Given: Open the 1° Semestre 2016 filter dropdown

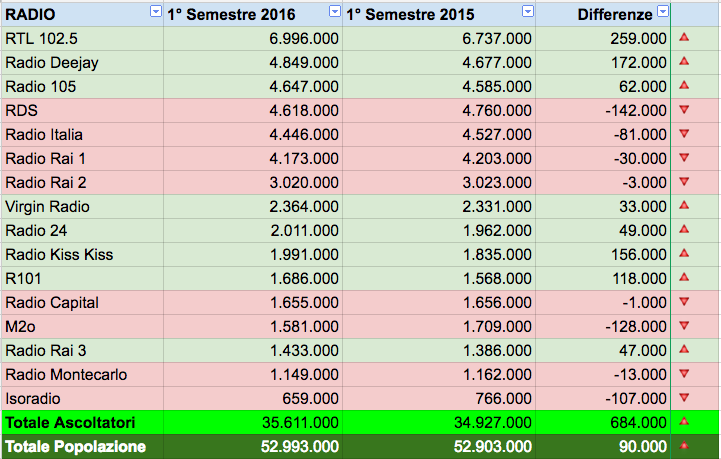Looking at the screenshot, I should coord(335,11).
